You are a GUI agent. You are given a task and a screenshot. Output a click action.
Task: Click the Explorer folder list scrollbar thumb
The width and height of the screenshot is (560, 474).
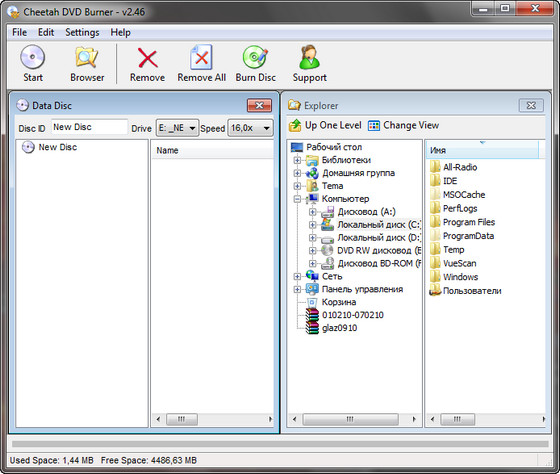click(458, 419)
